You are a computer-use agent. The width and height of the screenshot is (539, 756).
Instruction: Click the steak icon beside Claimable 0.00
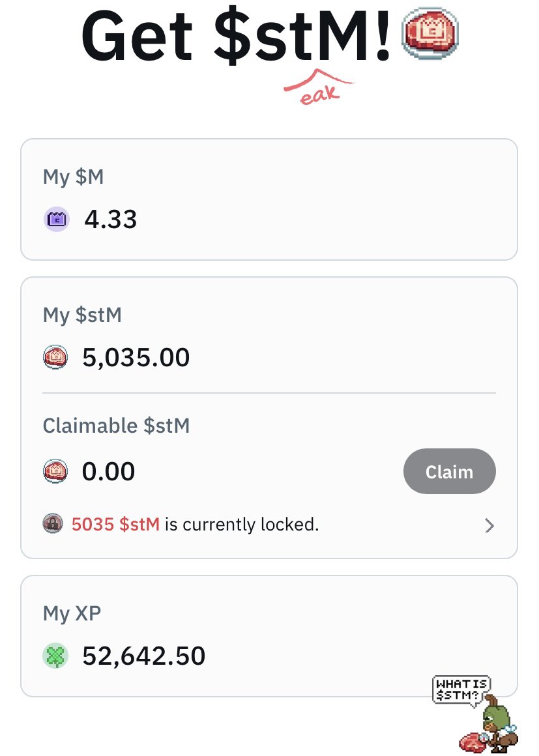click(x=55, y=471)
